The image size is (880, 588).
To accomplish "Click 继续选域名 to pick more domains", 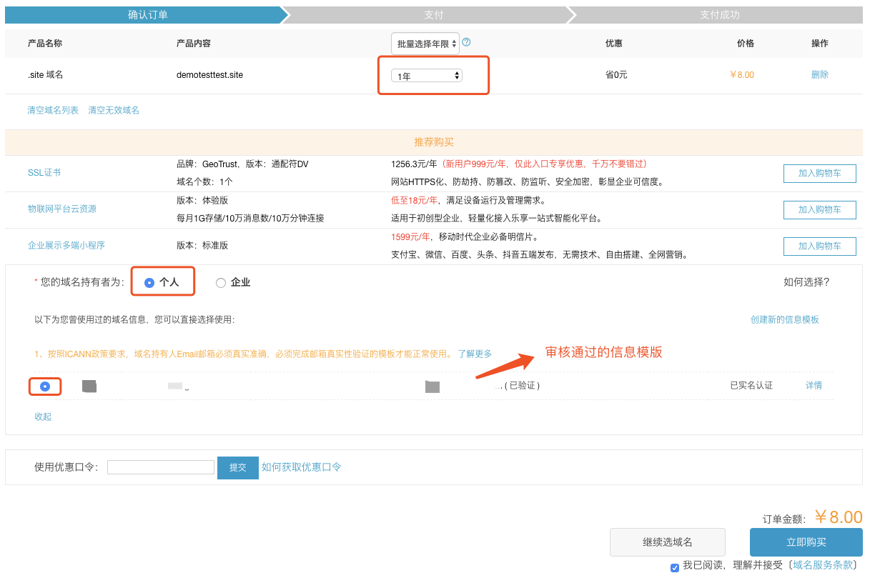I will point(667,542).
